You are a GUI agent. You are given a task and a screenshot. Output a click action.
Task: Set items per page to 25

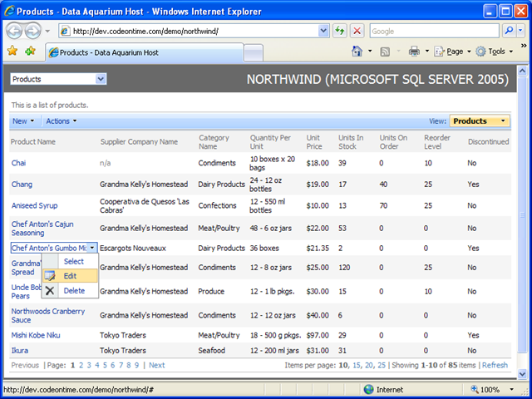point(382,366)
